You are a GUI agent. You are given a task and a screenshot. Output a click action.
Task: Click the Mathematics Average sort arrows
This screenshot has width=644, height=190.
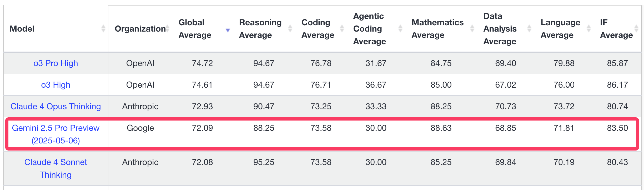[x=472, y=28]
